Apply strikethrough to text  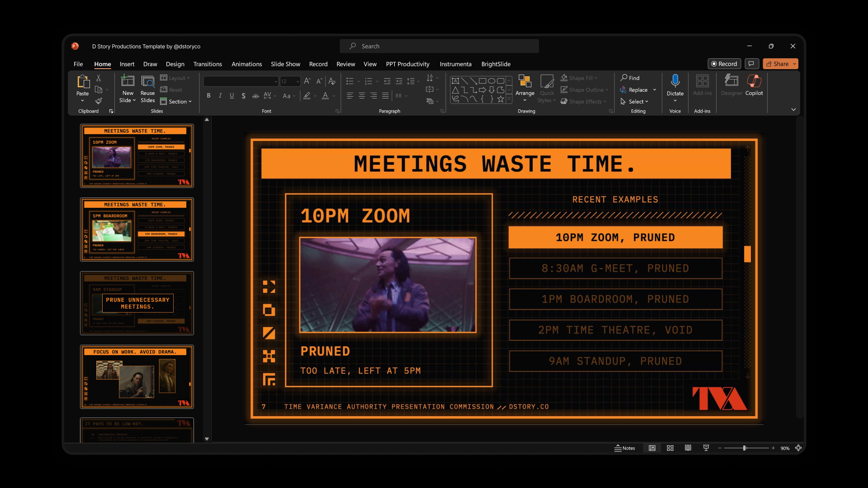(255, 96)
